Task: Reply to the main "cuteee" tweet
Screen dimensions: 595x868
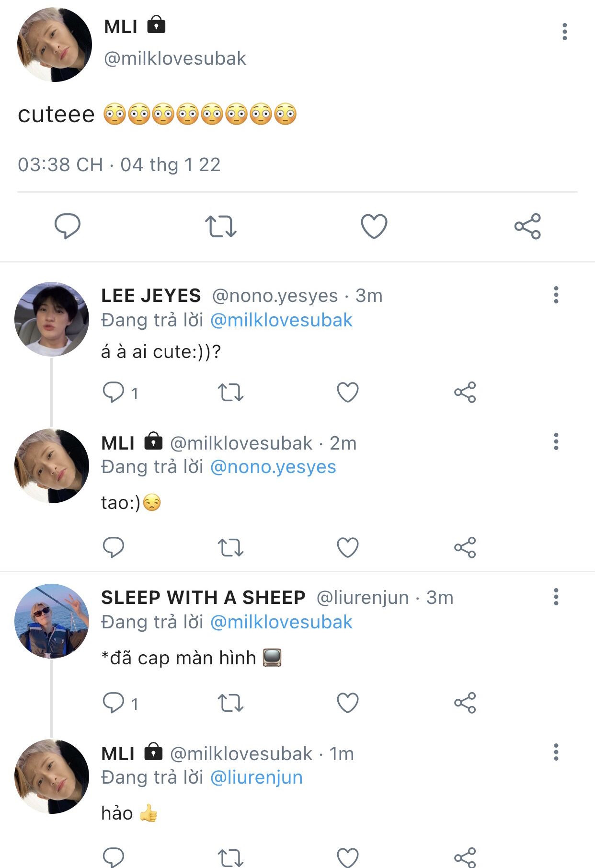Action: click(x=68, y=226)
